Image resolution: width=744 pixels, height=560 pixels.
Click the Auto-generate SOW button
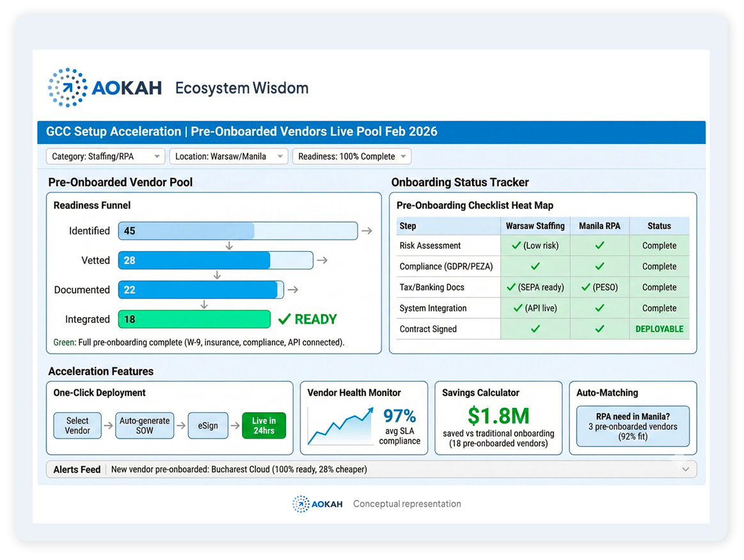pos(145,426)
